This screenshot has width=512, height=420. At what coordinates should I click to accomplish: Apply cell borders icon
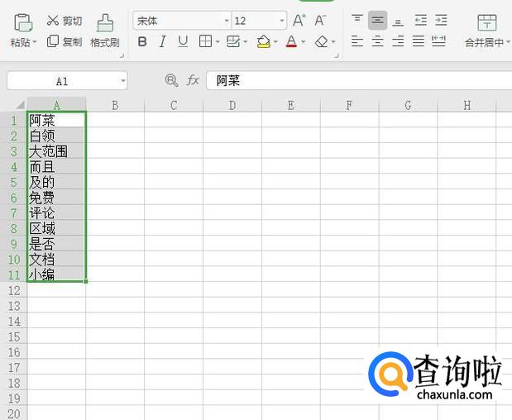[205, 42]
